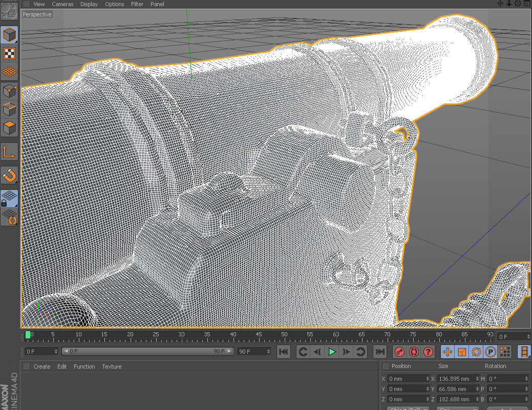Viewport: 532px width, 410px height.
Task: Toggle the viewport maximize icon
Action: (526, 4)
